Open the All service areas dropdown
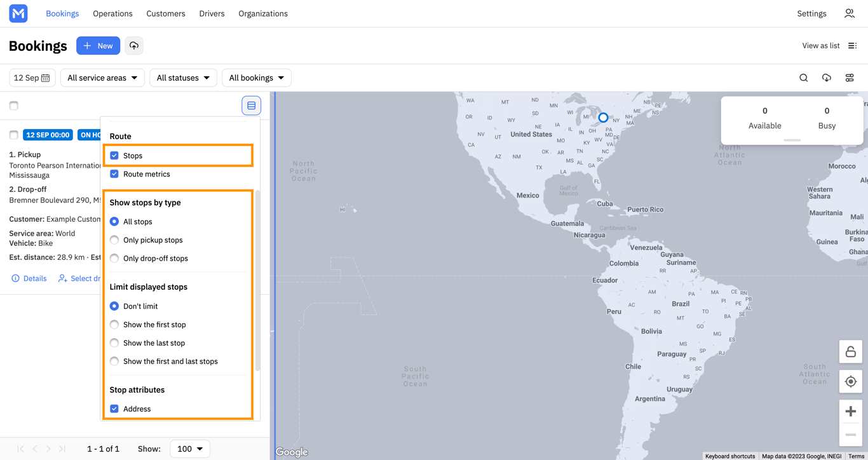Viewport: 868px width, 460px height. click(102, 78)
